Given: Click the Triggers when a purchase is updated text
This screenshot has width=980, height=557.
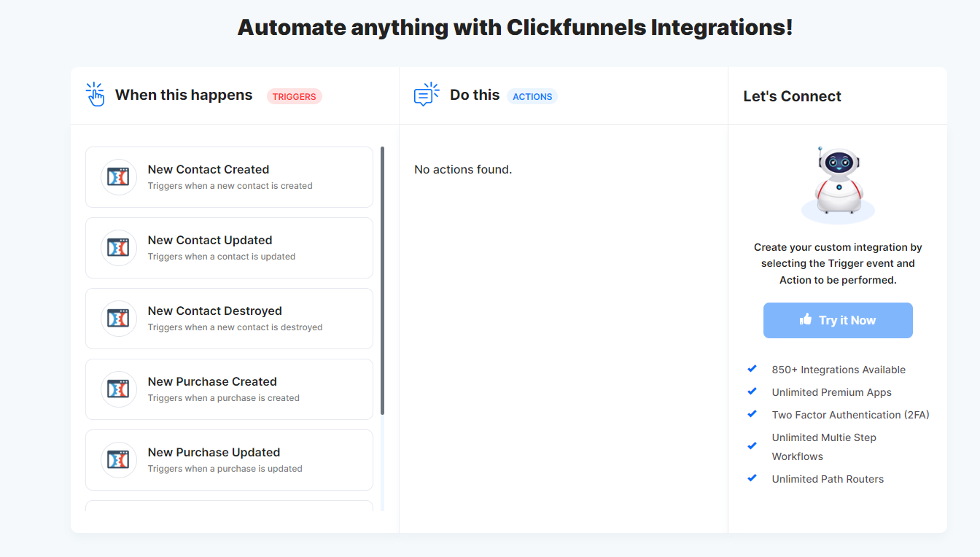Looking at the screenshot, I should point(225,469).
